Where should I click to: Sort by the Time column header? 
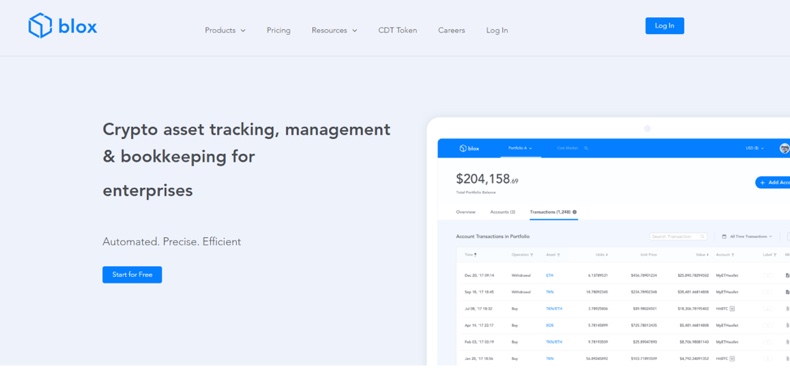click(x=470, y=255)
